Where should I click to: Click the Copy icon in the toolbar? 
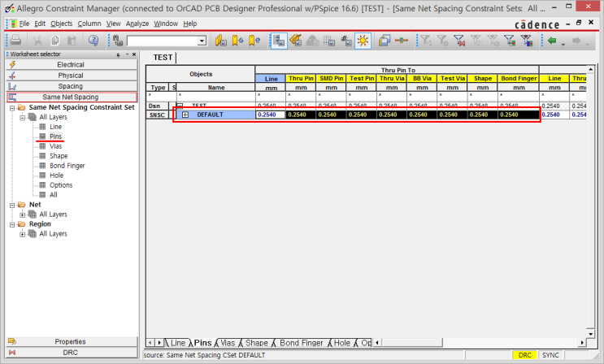(55, 40)
